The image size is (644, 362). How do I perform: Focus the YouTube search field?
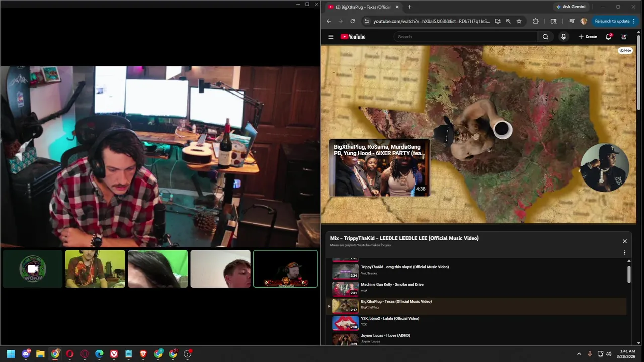[466, 37]
